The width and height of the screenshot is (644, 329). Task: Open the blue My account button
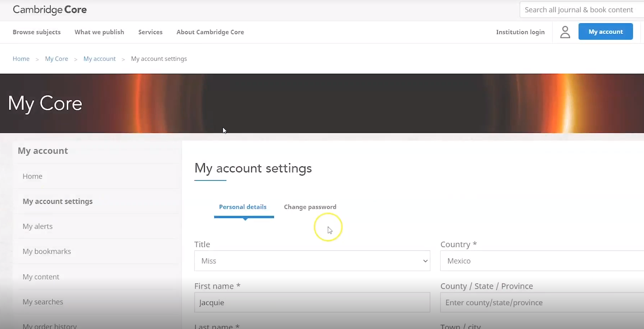[x=606, y=32]
